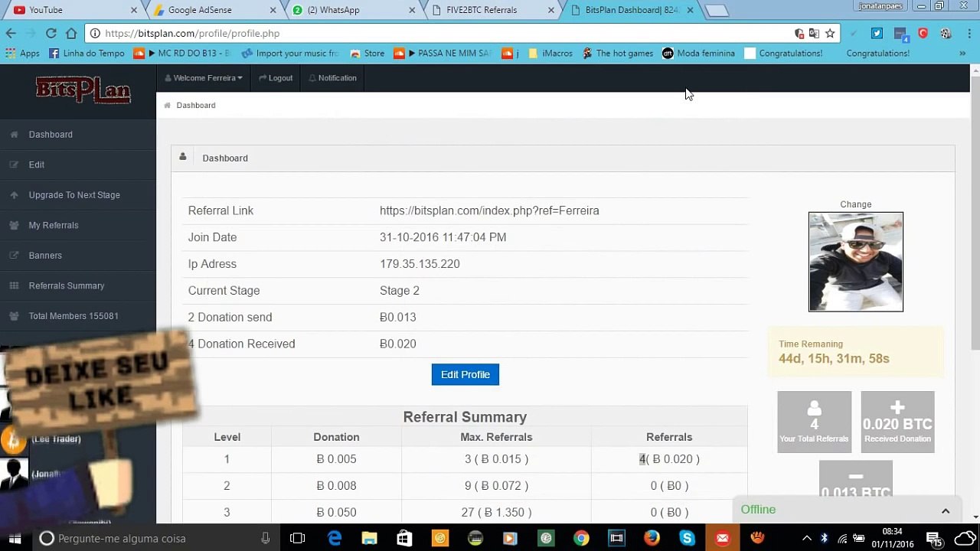Open the PASSA NE MIM bookmark
Image resolution: width=980 pixels, height=551 pixels.
coord(443,54)
